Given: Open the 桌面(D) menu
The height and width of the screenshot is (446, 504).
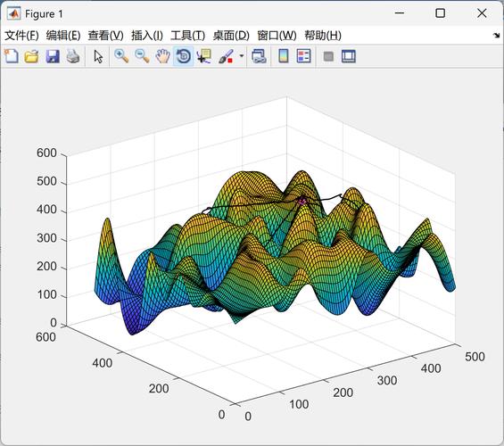Looking at the screenshot, I should click(x=231, y=36).
